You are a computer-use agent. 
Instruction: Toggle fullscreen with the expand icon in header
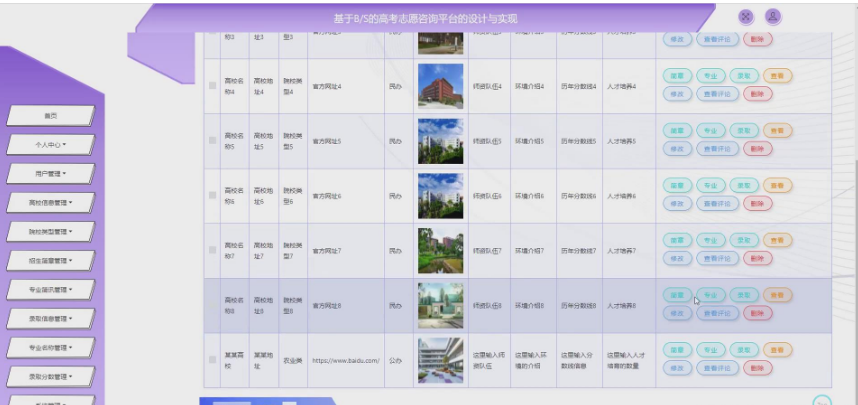[x=745, y=16]
